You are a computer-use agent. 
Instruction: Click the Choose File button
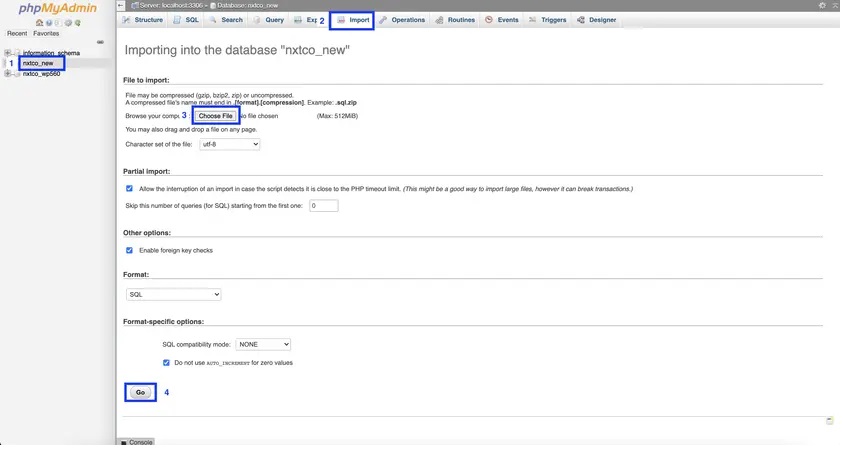coord(216,116)
